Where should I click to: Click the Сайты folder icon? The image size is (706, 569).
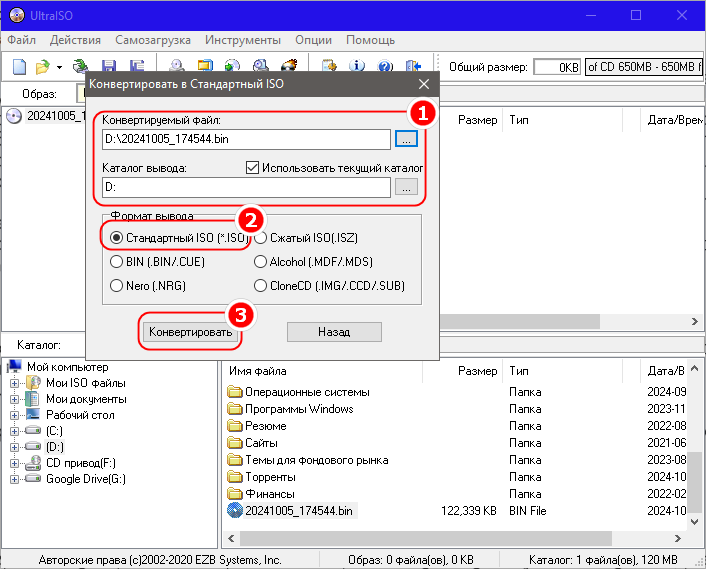click(235, 443)
